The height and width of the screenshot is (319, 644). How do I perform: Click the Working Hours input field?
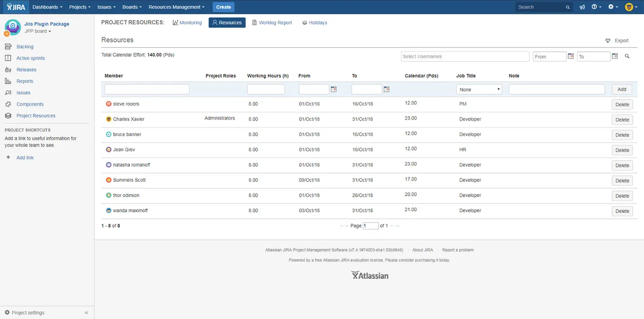266,90
